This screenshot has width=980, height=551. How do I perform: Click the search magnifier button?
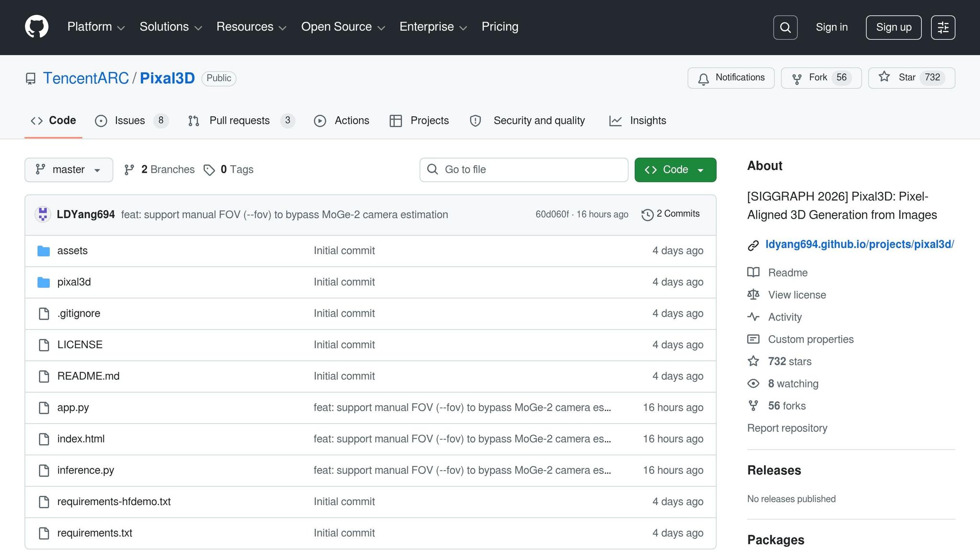(x=785, y=27)
